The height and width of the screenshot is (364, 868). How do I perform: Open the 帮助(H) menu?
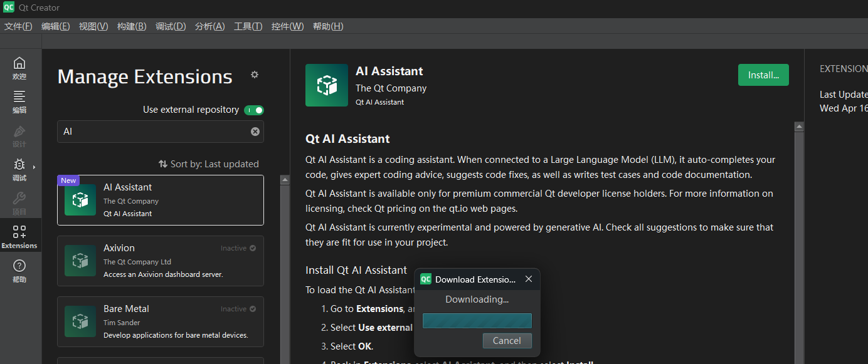pyautogui.click(x=328, y=26)
